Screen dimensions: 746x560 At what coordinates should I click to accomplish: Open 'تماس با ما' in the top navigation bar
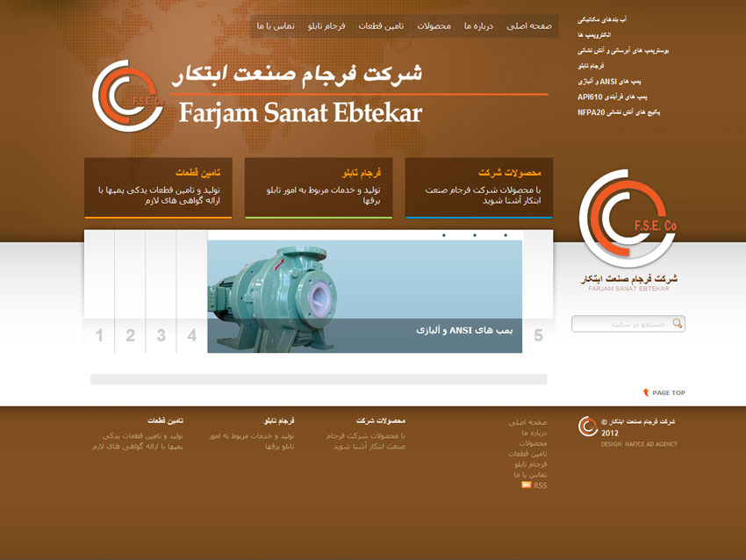point(276,26)
